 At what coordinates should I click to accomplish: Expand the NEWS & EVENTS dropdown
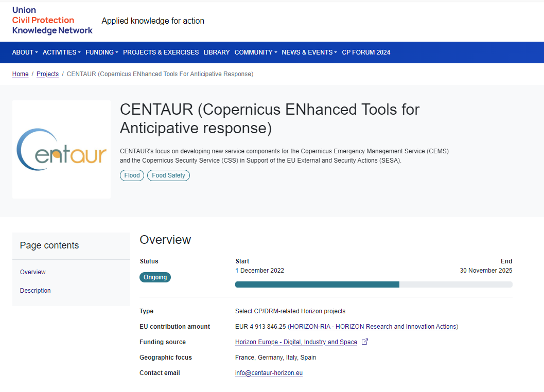[x=308, y=52]
